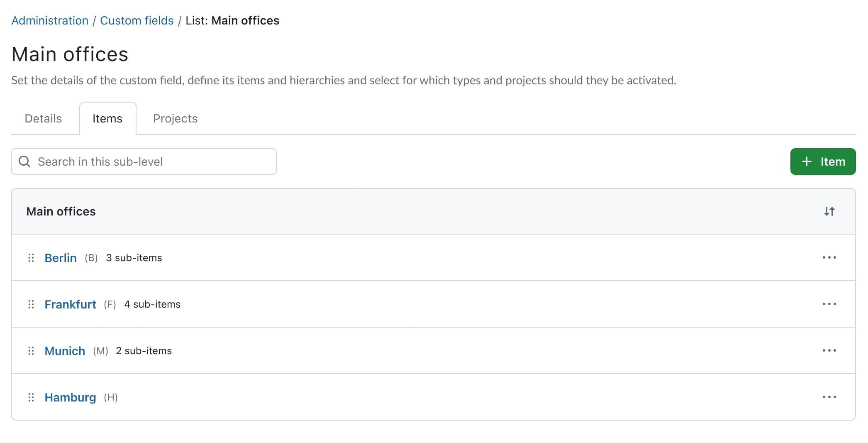Open the Custom fields breadcrumb link
The image size is (868, 443).
(x=137, y=20)
